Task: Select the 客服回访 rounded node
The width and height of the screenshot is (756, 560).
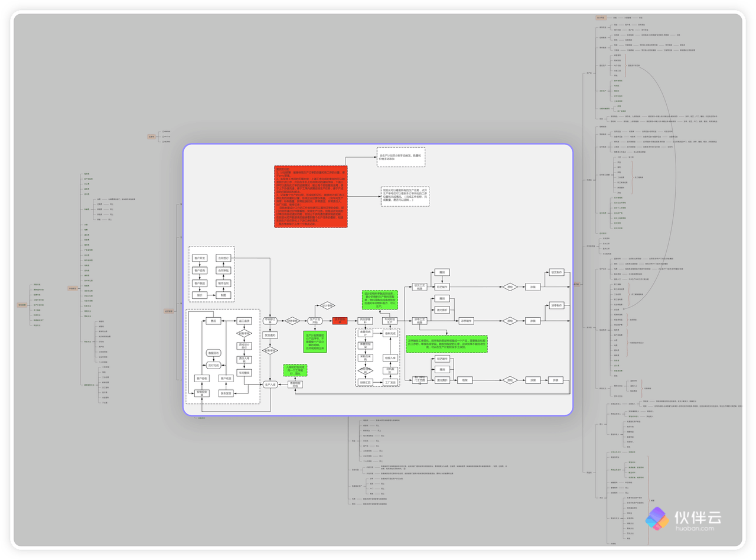Action: (213, 353)
